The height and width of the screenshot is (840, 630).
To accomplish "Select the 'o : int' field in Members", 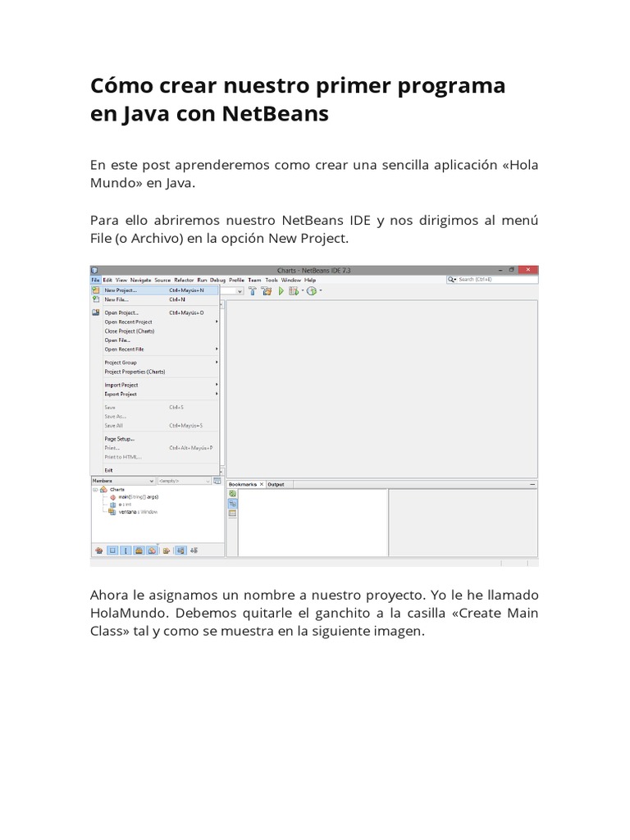I will point(125,504).
